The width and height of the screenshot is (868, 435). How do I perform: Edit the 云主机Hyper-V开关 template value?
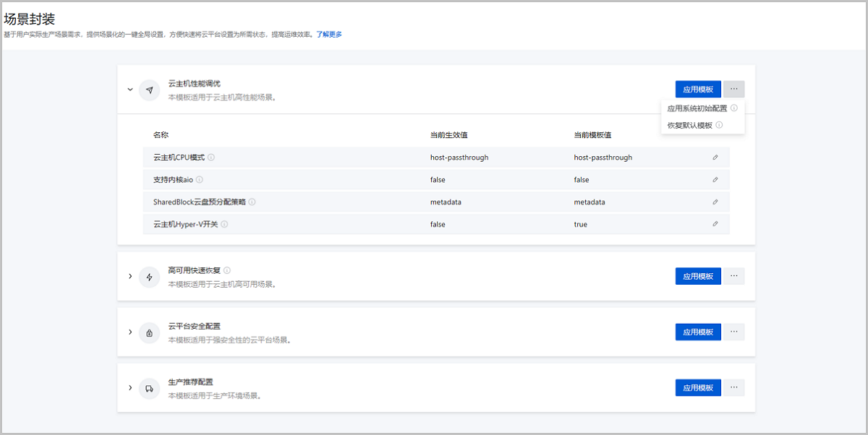click(715, 225)
